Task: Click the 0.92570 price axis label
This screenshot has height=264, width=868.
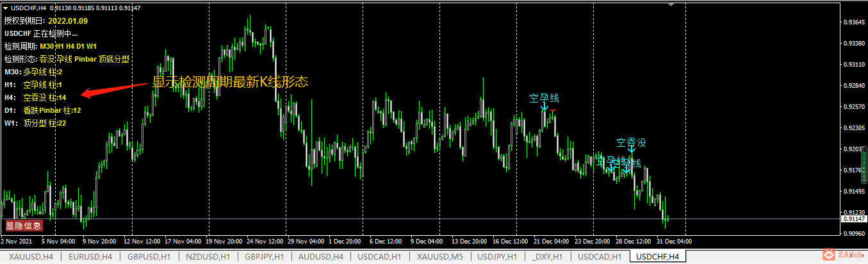Action: [855, 107]
